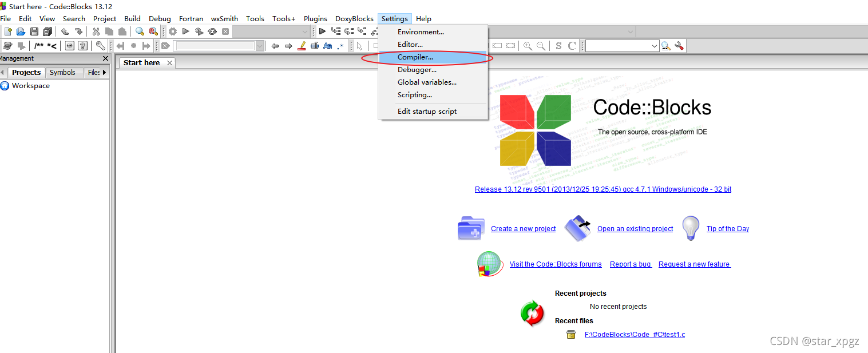Clear the incremental search text icon
Screen dimensions: 868x353
coord(165,46)
